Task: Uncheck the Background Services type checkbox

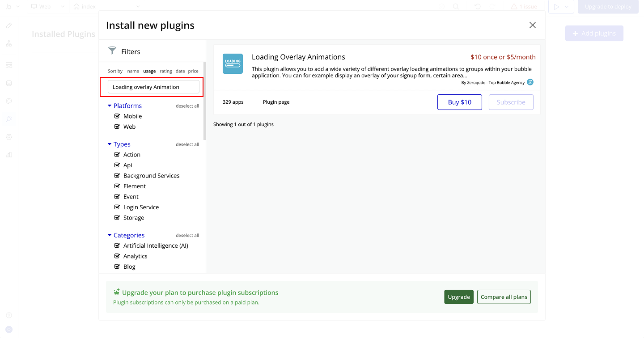Action: pos(117,176)
